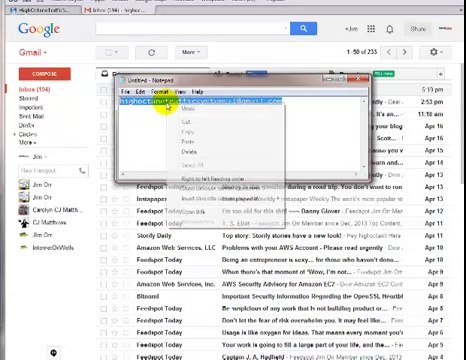Click the New Hangout input field
This screenshot has height=360, width=466.
[48, 171]
